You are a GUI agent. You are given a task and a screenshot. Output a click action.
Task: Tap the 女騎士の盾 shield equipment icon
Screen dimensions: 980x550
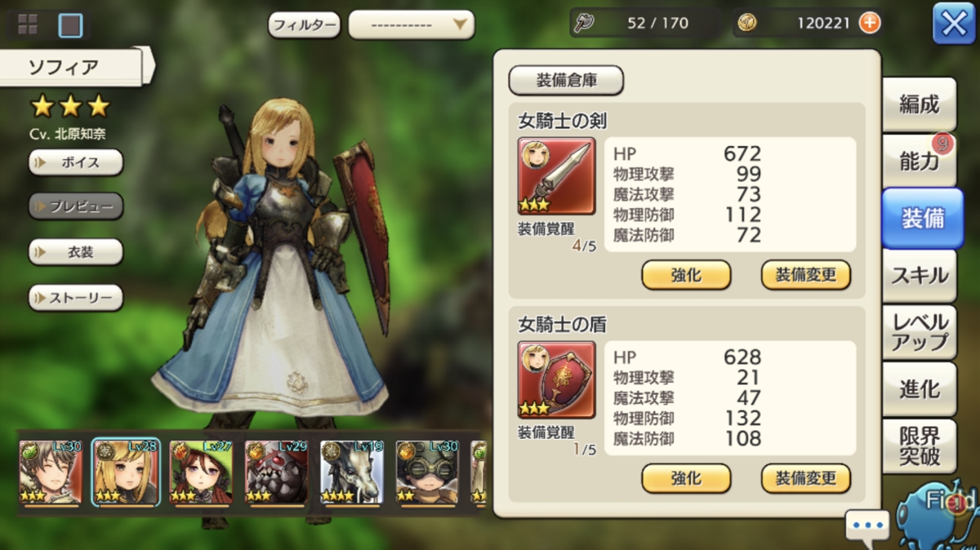pyautogui.click(x=557, y=379)
